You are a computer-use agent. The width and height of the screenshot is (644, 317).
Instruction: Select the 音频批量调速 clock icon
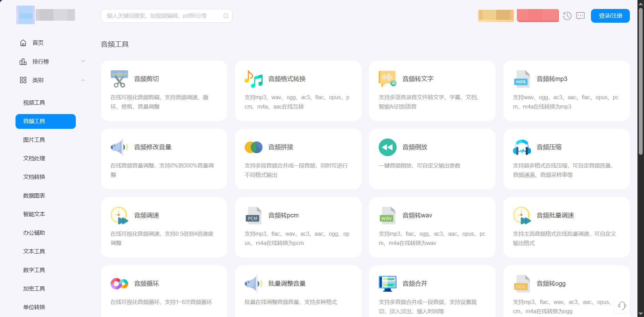click(522, 215)
